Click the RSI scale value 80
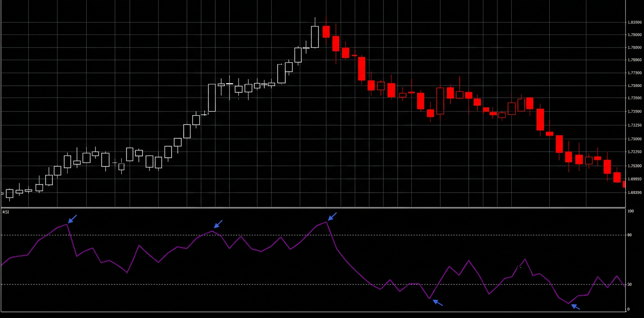This screenshot has width=644, height=318. [629, 235]
